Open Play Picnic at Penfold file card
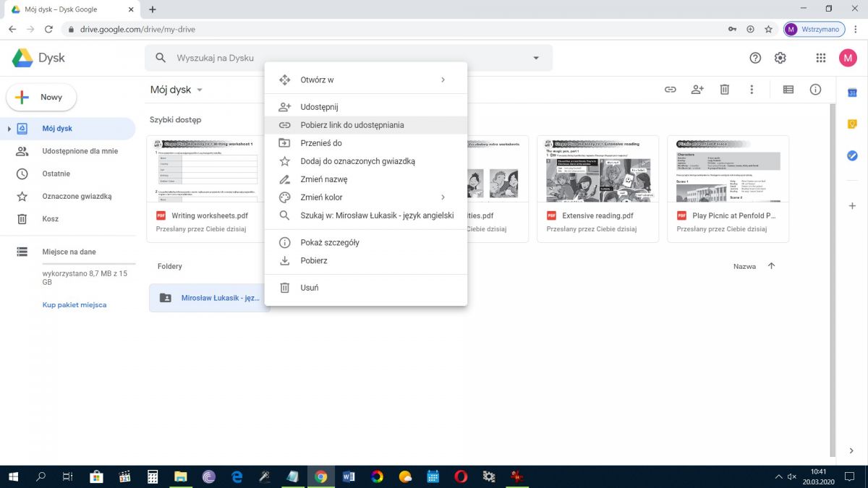Screen dimensions: 868x488 (728, 189)
